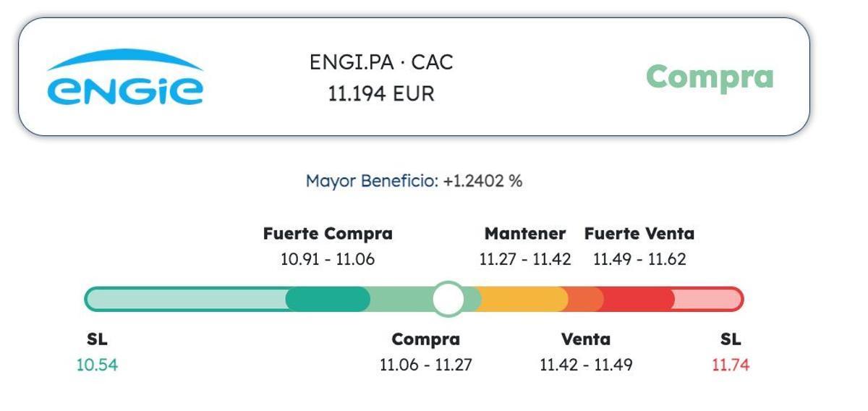Click the Mayor Beneficio percentage text
The width and height of the screenshot is (868, 411).
414,181
